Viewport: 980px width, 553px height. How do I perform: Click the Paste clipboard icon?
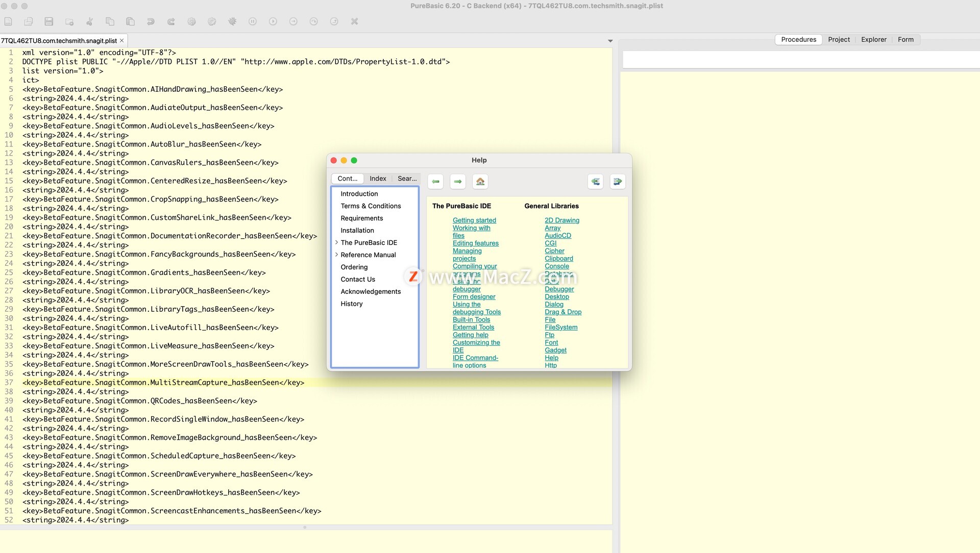pos(131,21)
